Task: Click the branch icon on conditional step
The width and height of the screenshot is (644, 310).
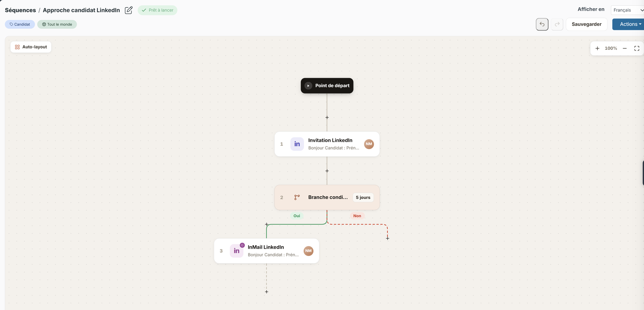Action: click(x=297, y=197)
